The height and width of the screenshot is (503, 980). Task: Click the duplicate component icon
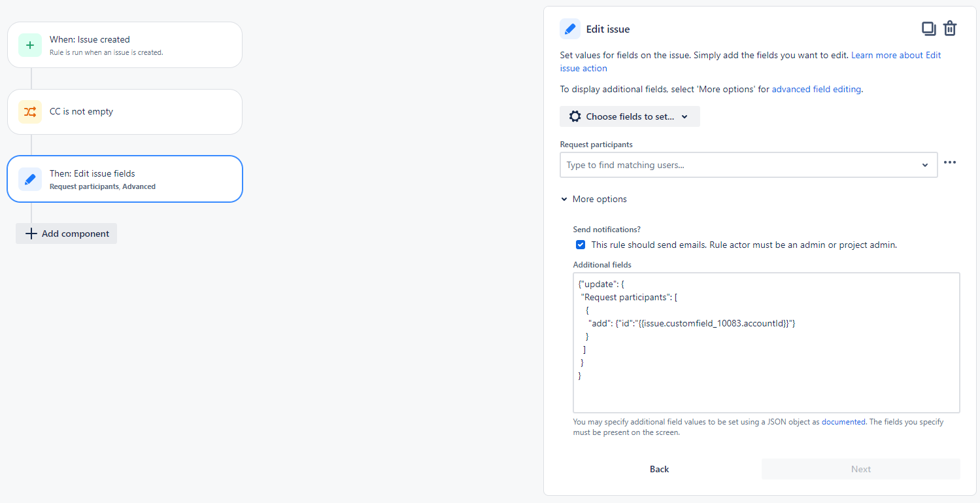[929, 28]
